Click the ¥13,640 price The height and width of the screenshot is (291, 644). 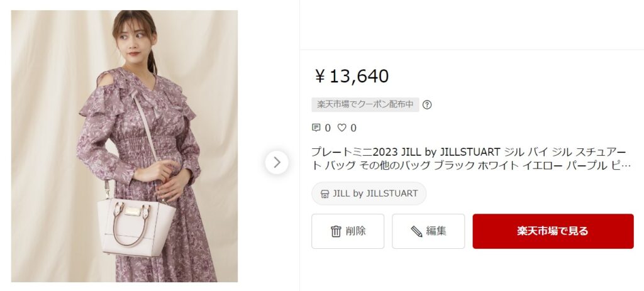tap(351, 76)
